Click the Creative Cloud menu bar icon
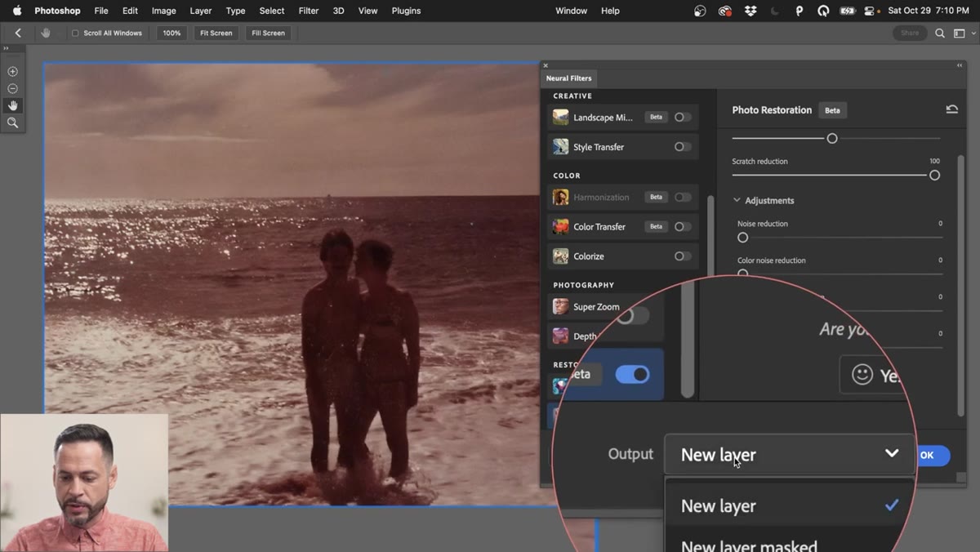The image size is (980, 552). coord(724,11)
